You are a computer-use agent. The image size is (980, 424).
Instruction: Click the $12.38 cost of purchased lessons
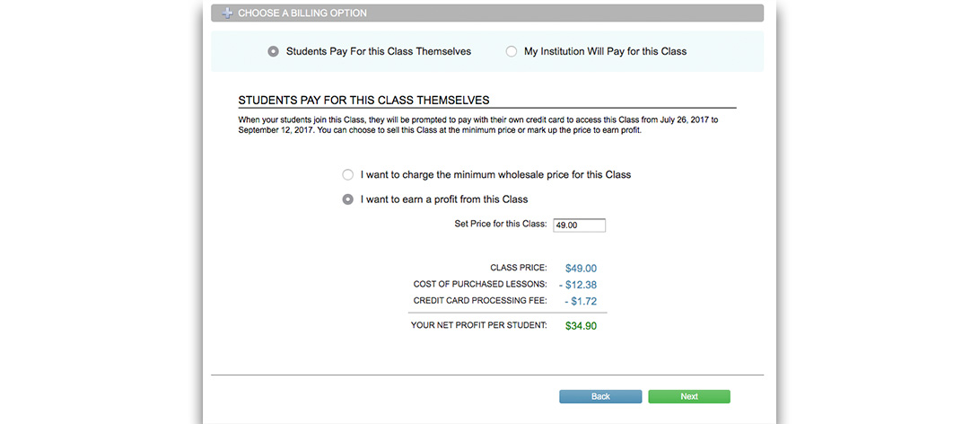coord(577,285)
